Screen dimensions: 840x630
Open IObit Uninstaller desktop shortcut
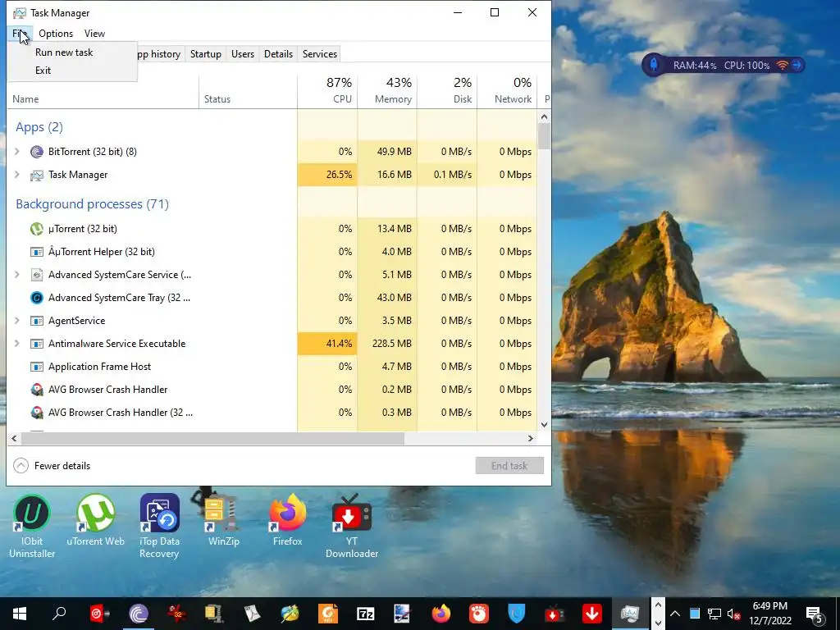point(32,526)
